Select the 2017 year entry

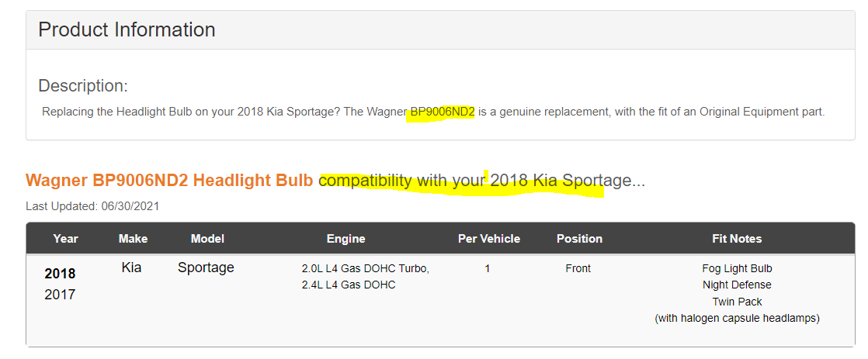60,295
